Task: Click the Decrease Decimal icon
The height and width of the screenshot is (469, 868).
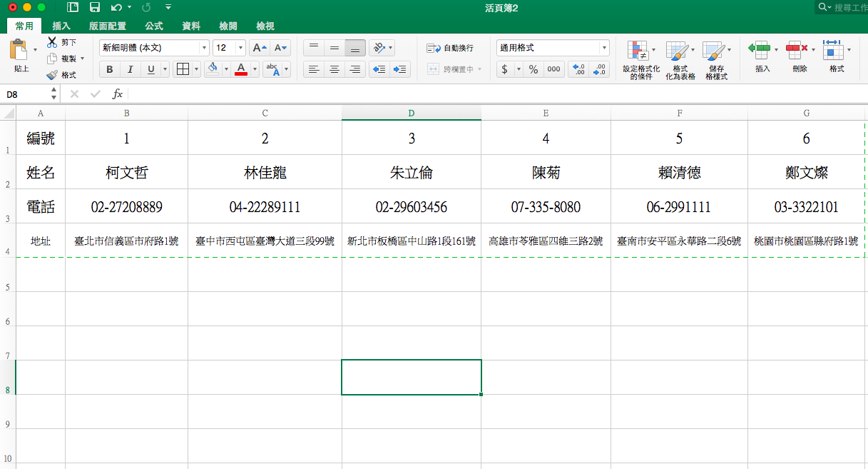Action: pos(601,69)
